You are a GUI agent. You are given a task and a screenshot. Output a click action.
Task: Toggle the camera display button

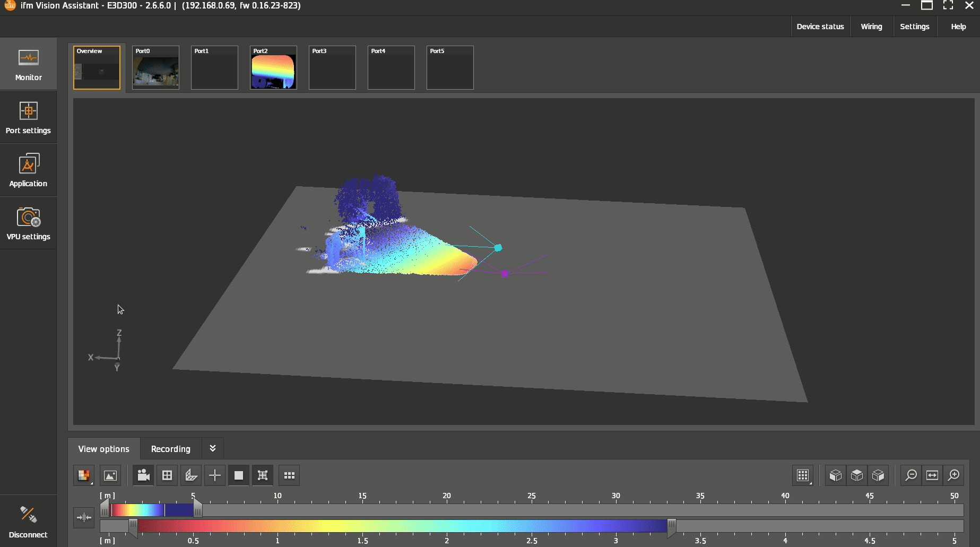point(143,475)
